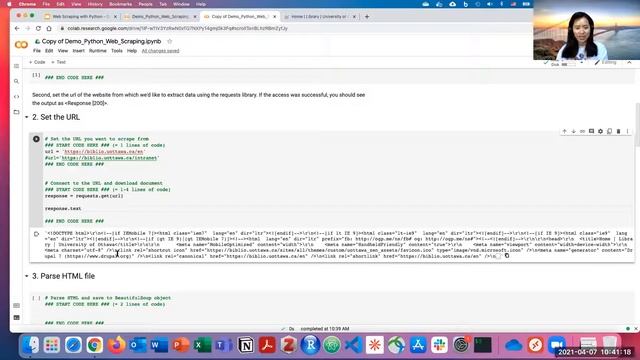The width and height of the screenshot is (640, 360).
Task: Open the Colab Insert menu
Action: (x=78, y=51)
